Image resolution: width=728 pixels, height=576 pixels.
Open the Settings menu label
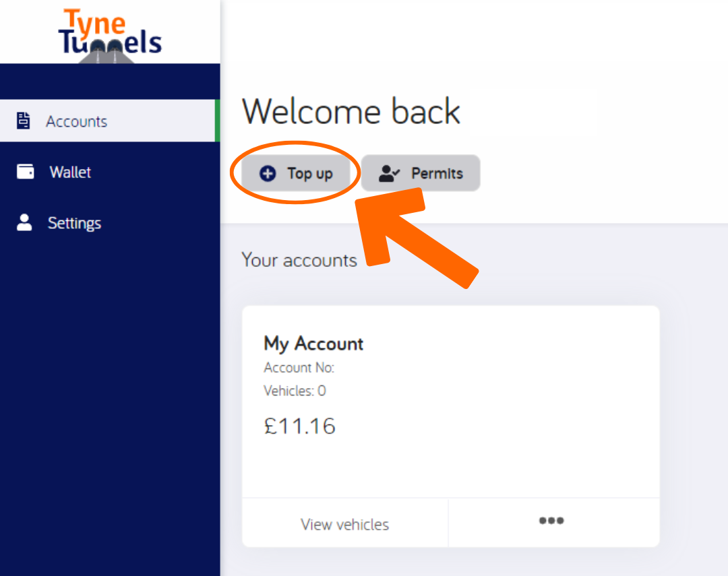click(74, 223)
